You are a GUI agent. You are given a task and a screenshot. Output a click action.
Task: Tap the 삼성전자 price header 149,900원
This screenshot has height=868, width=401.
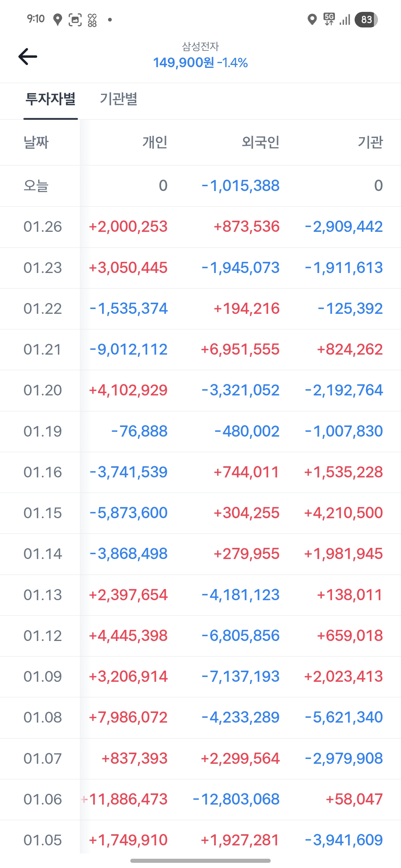(x=183, y=63)
